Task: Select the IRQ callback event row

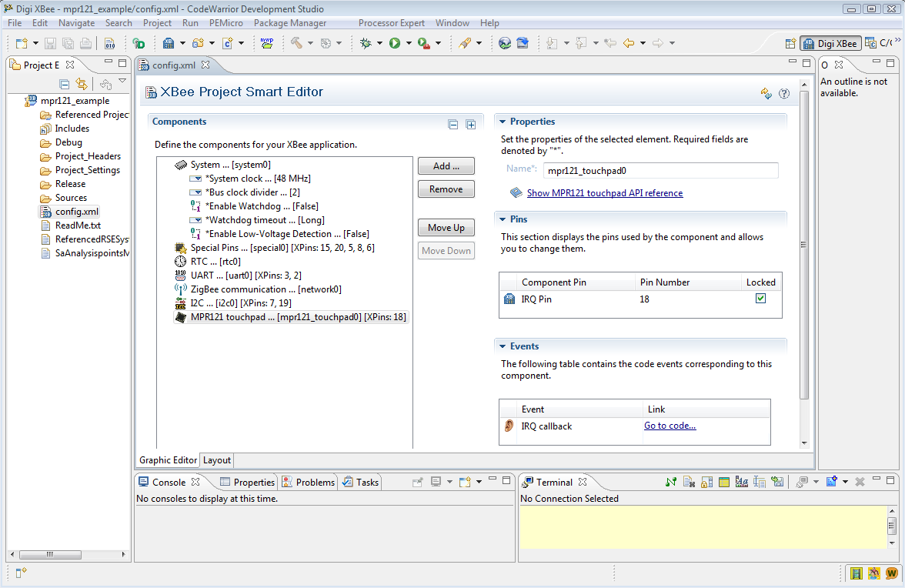Action: pos(634,426)
